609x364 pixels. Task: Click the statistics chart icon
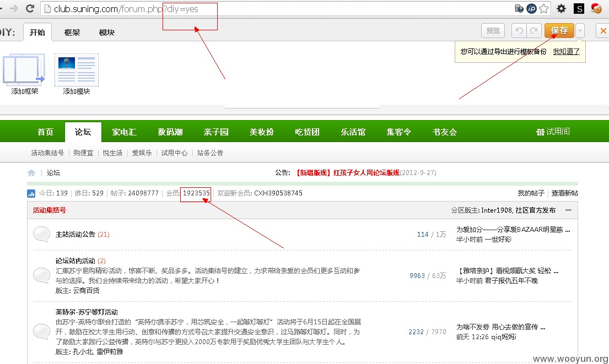pos(31,193)
